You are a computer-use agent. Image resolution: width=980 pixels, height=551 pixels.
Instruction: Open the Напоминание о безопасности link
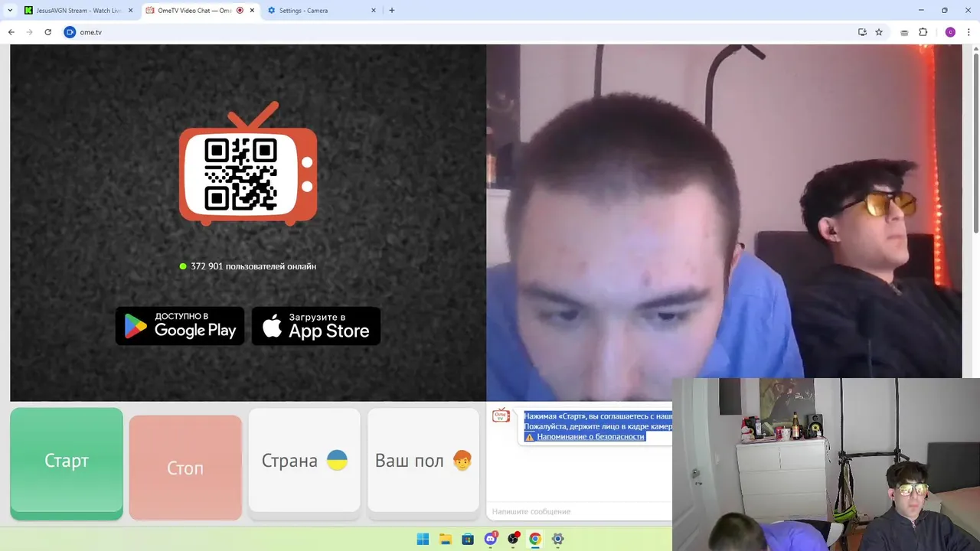point(590,436)
